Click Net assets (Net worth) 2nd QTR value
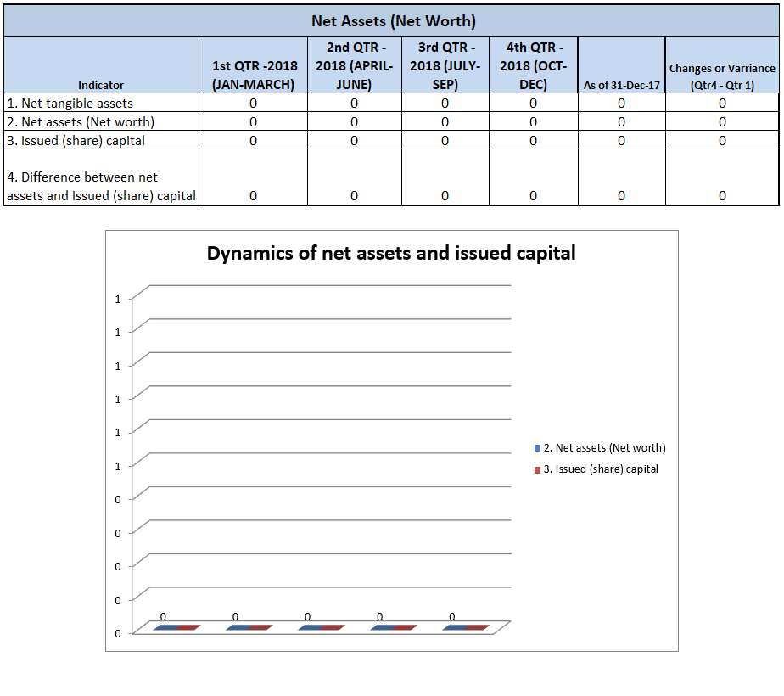This screenshot has width=784, height=696. [x=354, y=122]
